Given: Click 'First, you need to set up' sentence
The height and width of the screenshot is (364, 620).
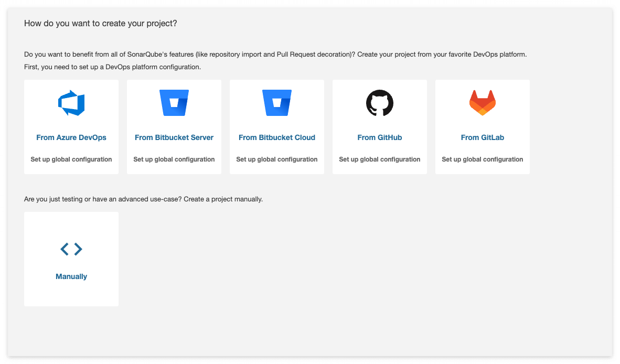Looking at the screenshot, I should 112,67.
